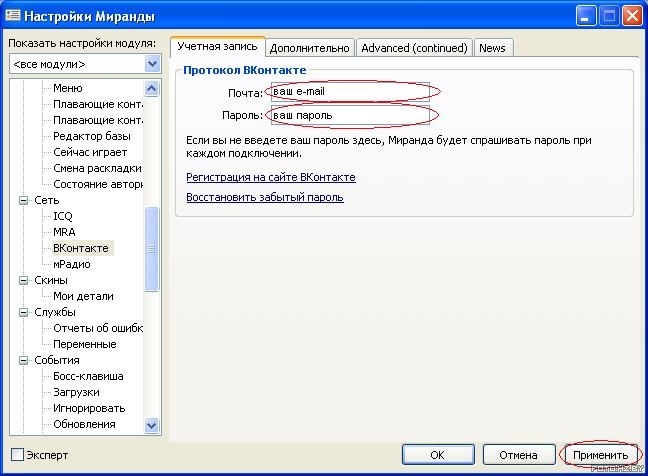The width and height of the screenshot is (648, 476).
Task: Minimize the Настройки Миранды window
Action: pyautogui.click(x=586, y=16)
